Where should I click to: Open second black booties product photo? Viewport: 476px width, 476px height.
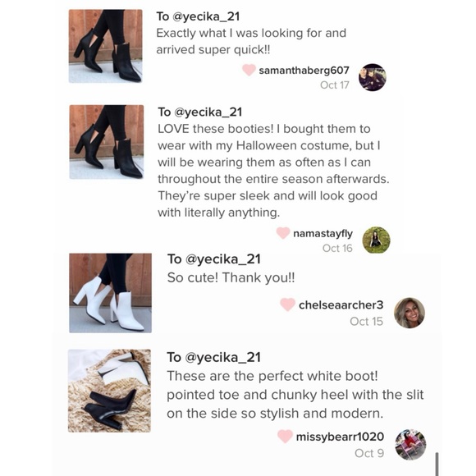click(x=107, y=142)
